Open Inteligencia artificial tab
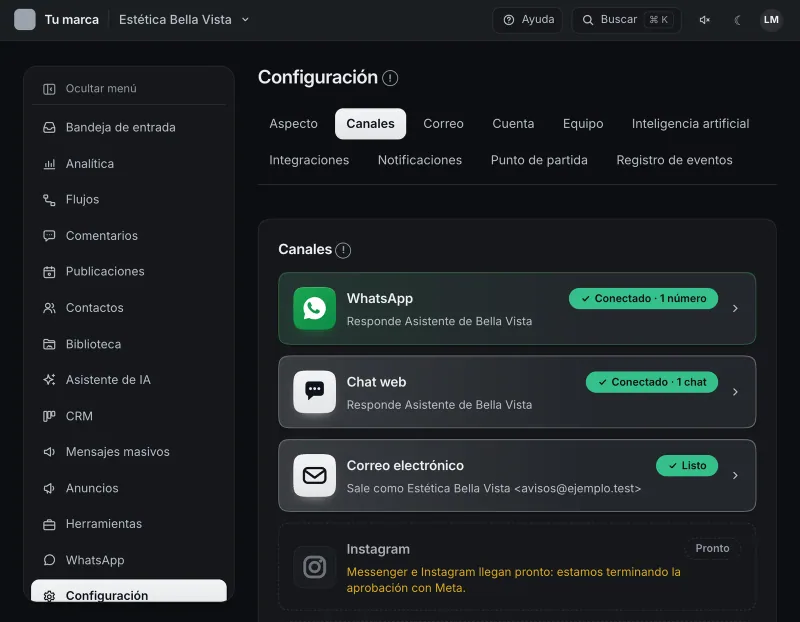800x622 pixels. [x=690, y=123]
